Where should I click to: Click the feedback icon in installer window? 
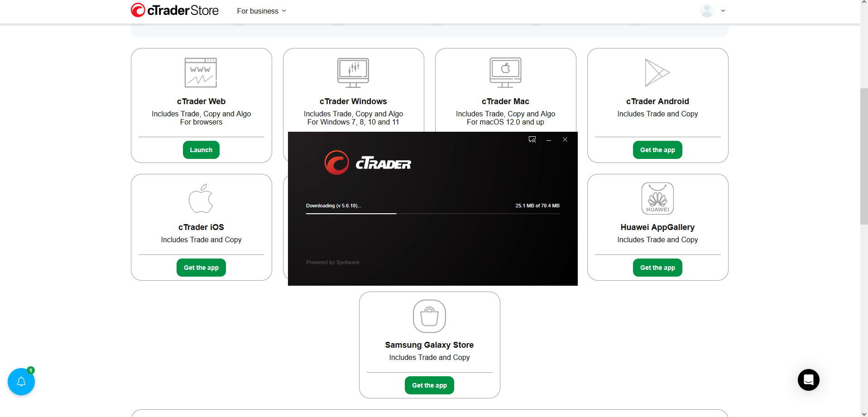[x=532, y=139]
